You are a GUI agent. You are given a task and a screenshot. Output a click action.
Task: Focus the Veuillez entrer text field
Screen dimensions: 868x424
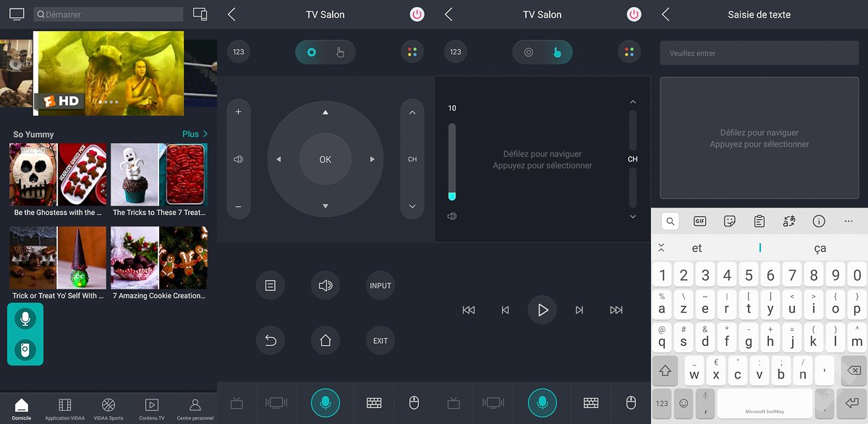(x=759, y=53)
